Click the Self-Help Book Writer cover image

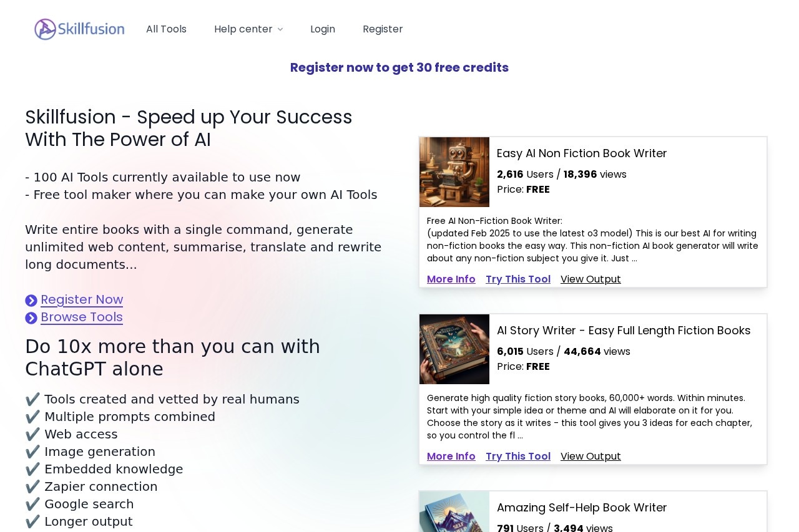[454, 512]
